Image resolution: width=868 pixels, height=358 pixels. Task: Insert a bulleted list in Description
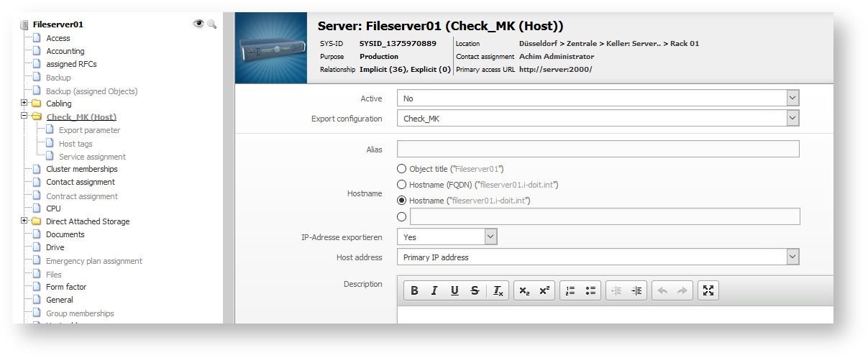click(590, 290)
